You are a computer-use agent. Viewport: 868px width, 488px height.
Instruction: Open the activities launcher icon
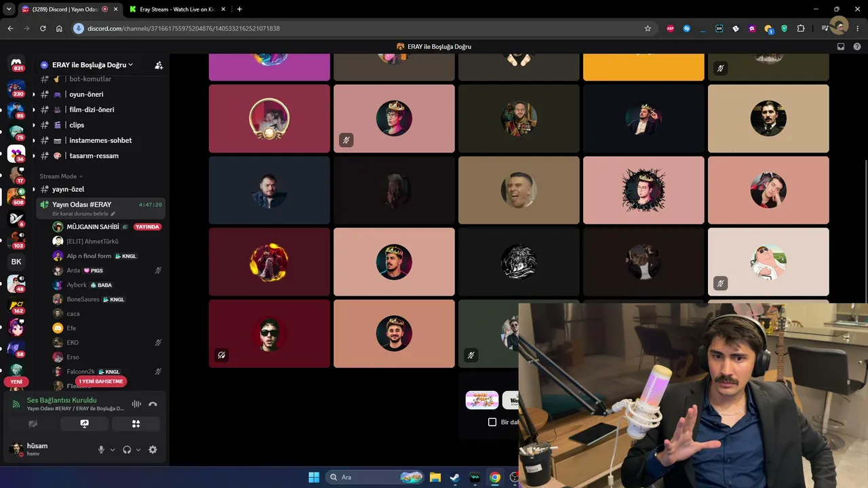136,424
